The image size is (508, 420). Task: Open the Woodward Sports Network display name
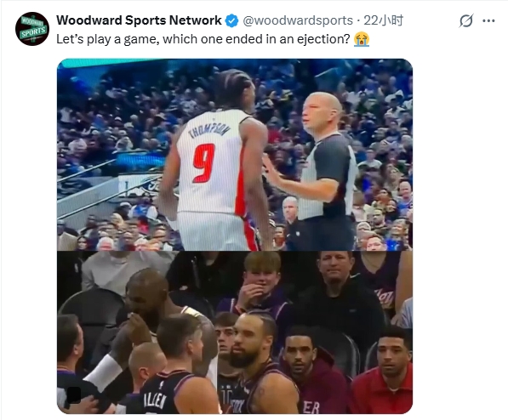tap(139, 20)
